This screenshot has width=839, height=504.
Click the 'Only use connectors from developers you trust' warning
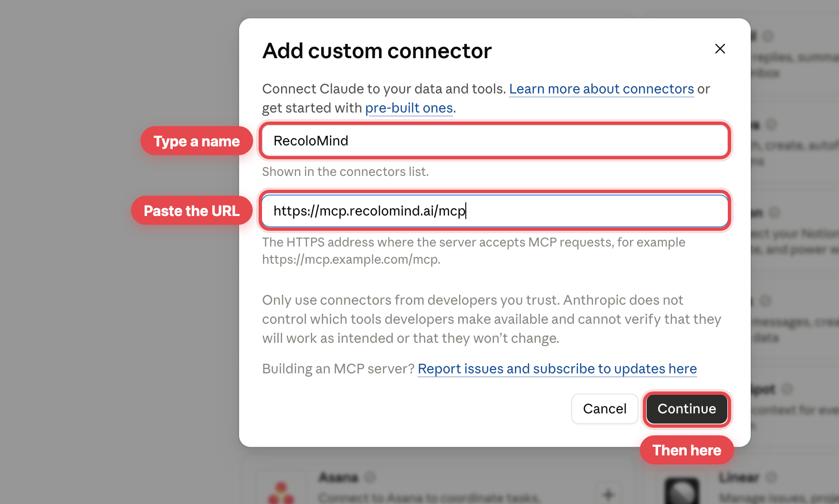[x=492, y=319]
